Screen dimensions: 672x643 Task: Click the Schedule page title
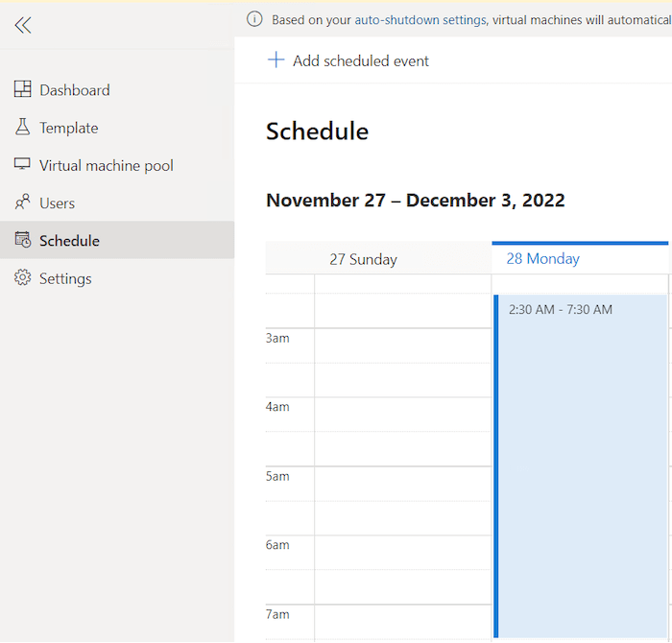tap(317, 131)
